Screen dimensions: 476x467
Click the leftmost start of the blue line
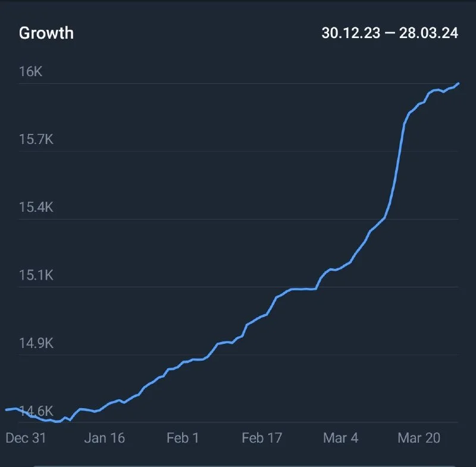6,410
